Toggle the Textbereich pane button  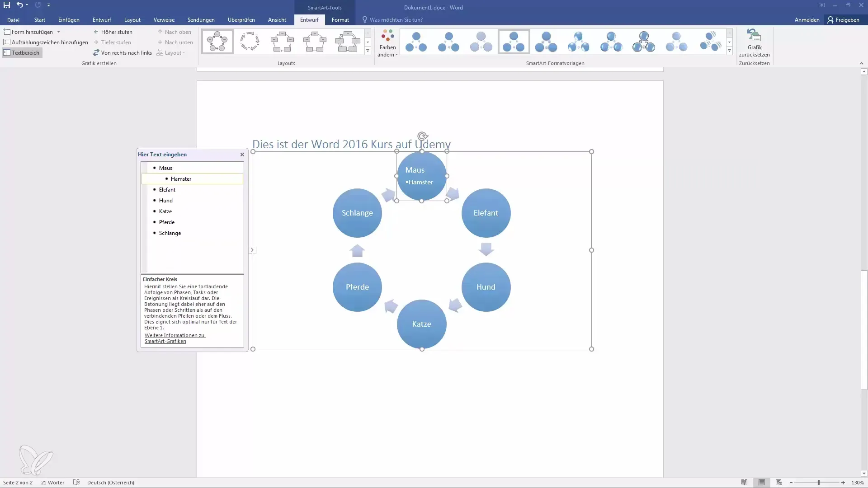22,53
